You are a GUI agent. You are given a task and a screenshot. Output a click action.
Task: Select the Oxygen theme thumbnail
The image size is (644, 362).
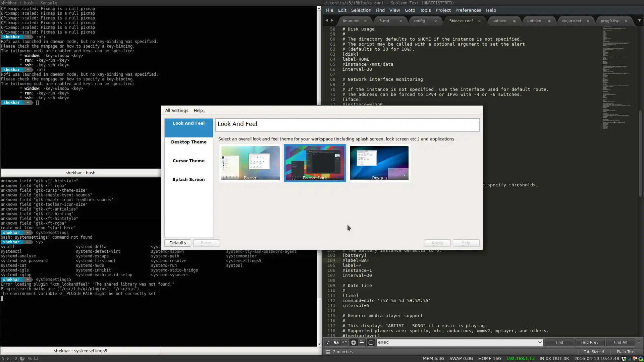pos(379,163)
